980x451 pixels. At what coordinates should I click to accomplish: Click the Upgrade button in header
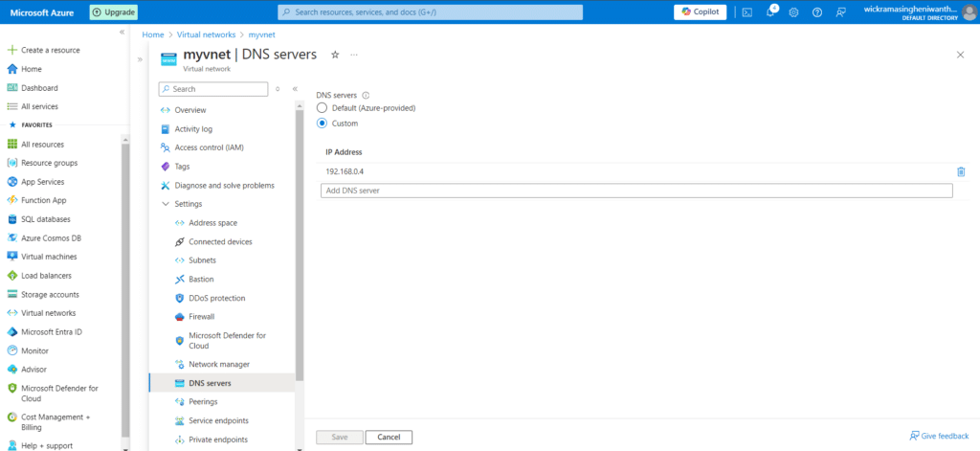tap(114, 12)
